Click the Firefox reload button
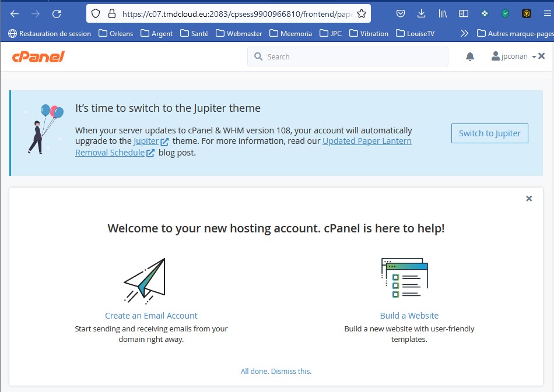Viewport: 554px width, 392px height. tap(57, 13)
